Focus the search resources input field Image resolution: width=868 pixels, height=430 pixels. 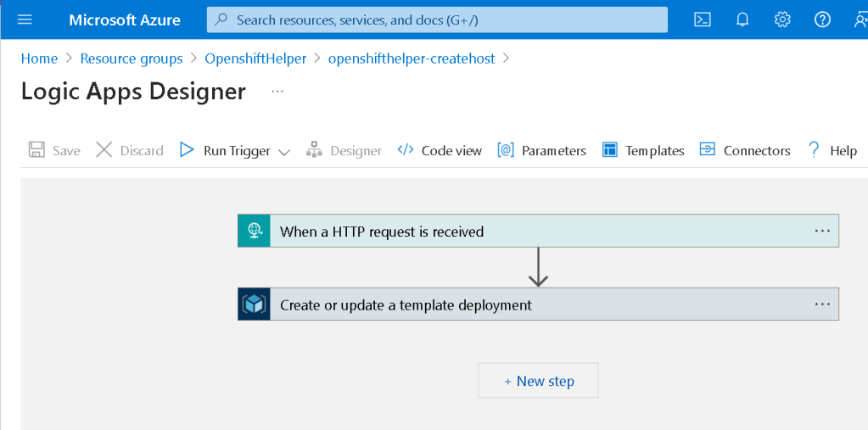pos(437,20)
